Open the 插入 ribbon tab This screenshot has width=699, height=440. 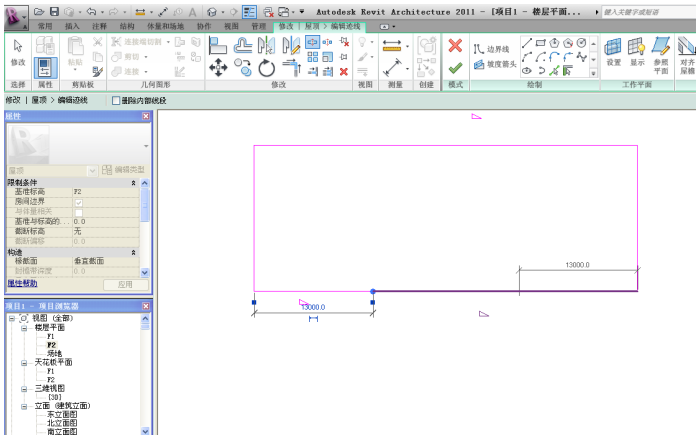coord(72,26)
